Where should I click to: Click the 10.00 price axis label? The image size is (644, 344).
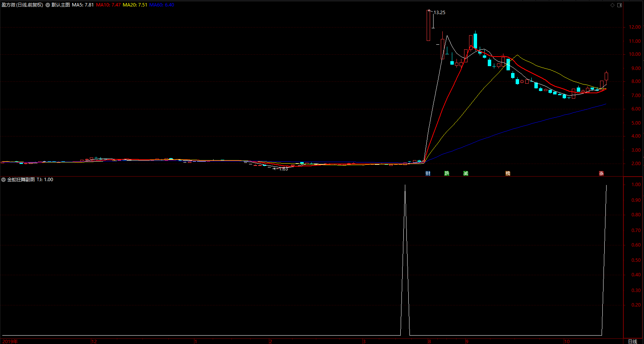[635, 54]
